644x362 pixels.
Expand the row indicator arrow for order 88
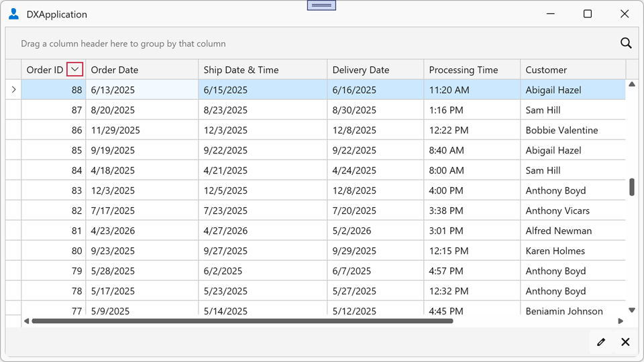click(13, 89)
